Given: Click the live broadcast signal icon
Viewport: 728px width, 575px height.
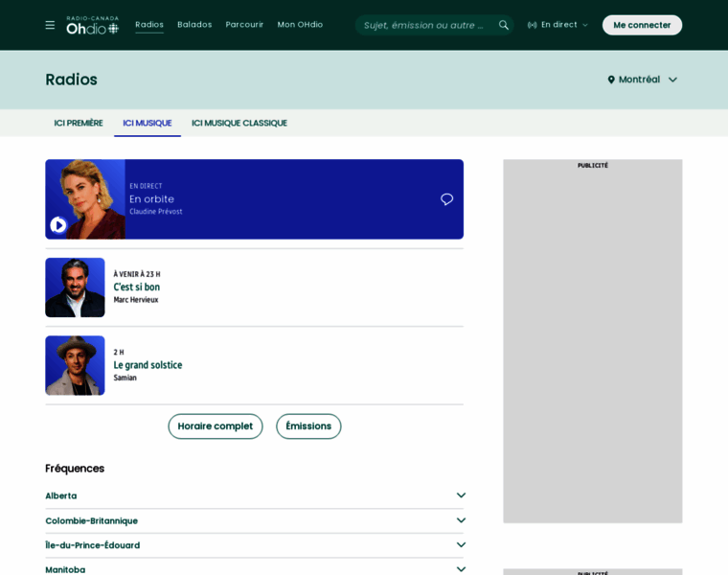Looking at the screenshot, I should pyautogui.click(x=532, y=25).
